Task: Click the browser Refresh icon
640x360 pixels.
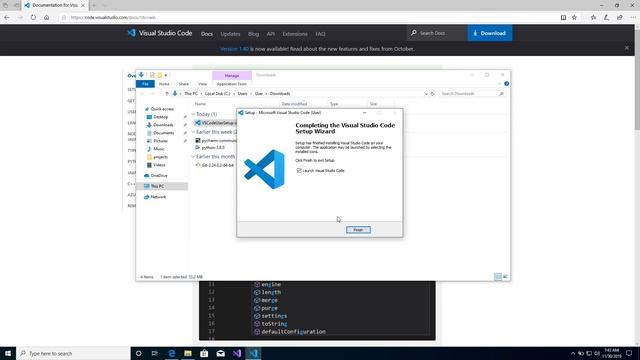Action: pos(33,18)
